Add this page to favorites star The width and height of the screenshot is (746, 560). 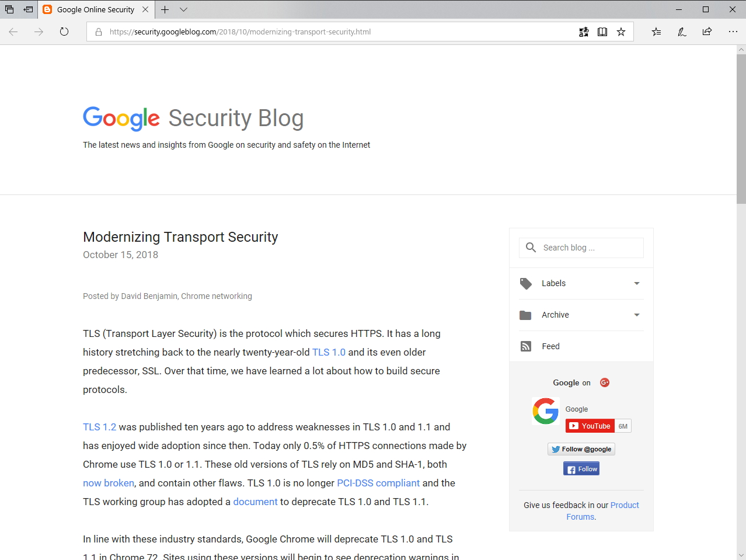point(621,32)
